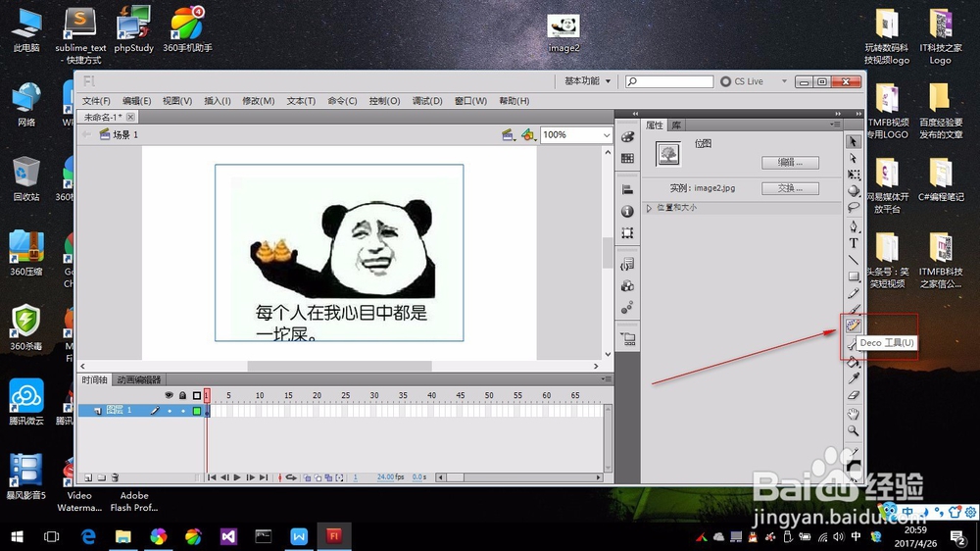Viewport: 980px width, 551px height.
Task: Select the Deco tool
Action: 854,326
